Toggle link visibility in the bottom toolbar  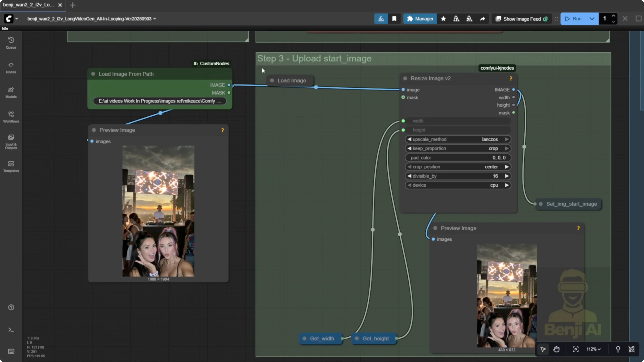coord(632,349)
